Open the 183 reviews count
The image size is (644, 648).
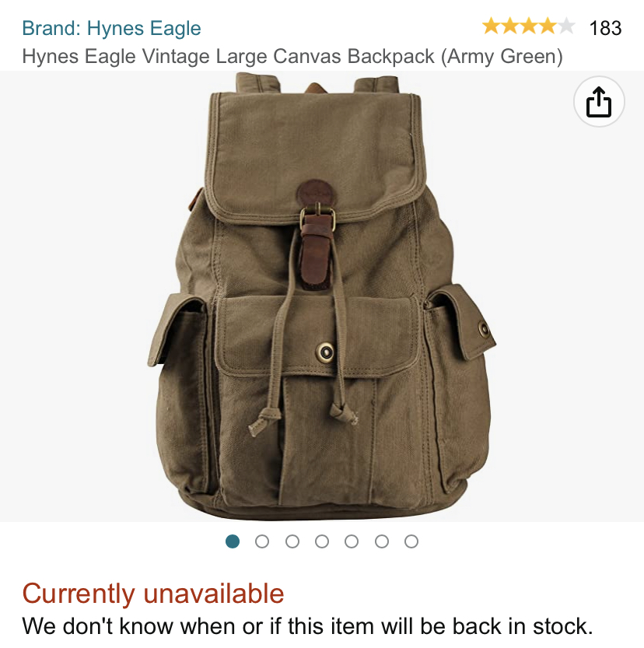605,28
